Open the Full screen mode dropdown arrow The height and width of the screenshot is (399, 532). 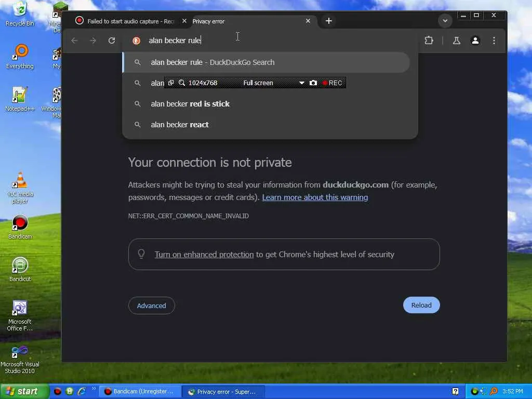click(302, 83)
